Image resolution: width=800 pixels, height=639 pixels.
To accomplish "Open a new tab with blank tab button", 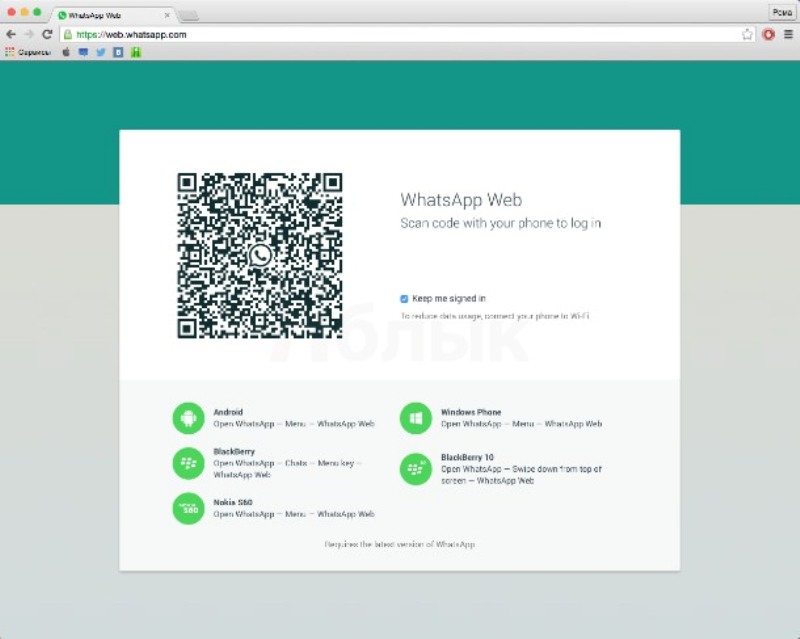I will 189,16.
